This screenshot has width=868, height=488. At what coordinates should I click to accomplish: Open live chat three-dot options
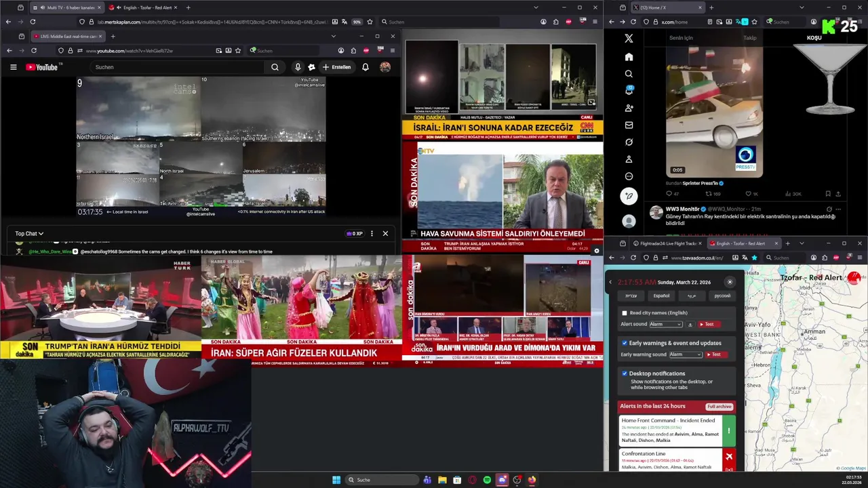pos(372,234)
